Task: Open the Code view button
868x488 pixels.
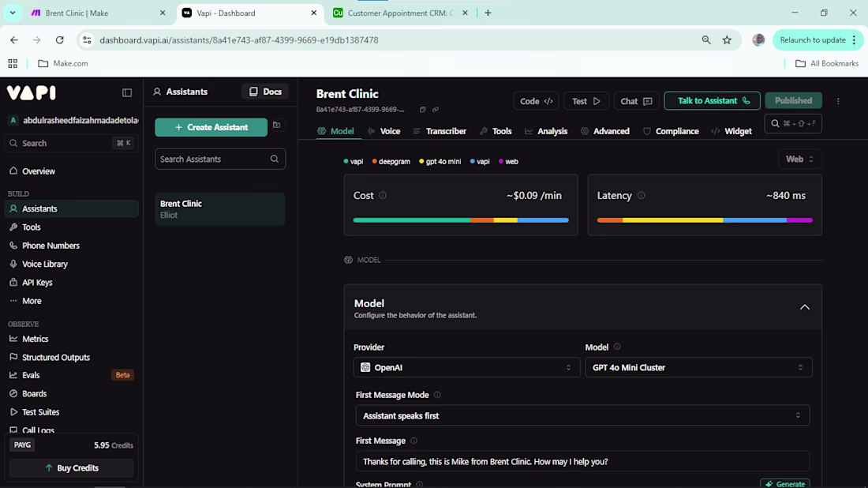Action: coord(536,101)
